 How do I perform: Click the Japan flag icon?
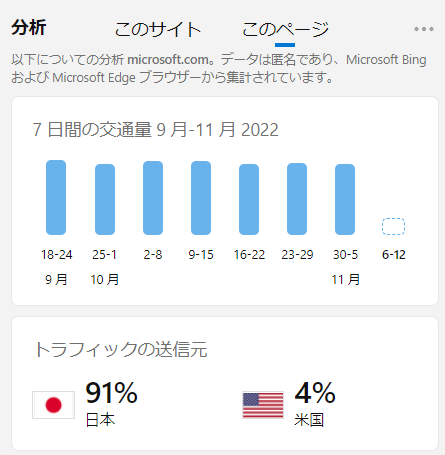click(53, 405)
